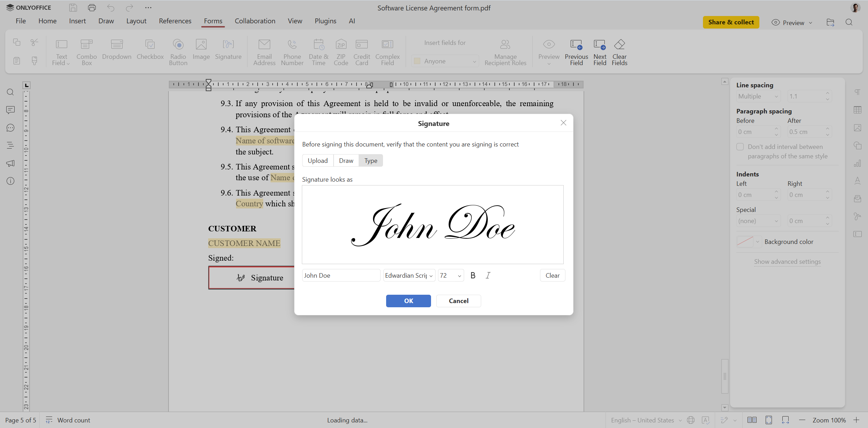The height and width of the screenshot is (428, 868).
Task: Pick a new background color swatch
Action: point(745,241)
